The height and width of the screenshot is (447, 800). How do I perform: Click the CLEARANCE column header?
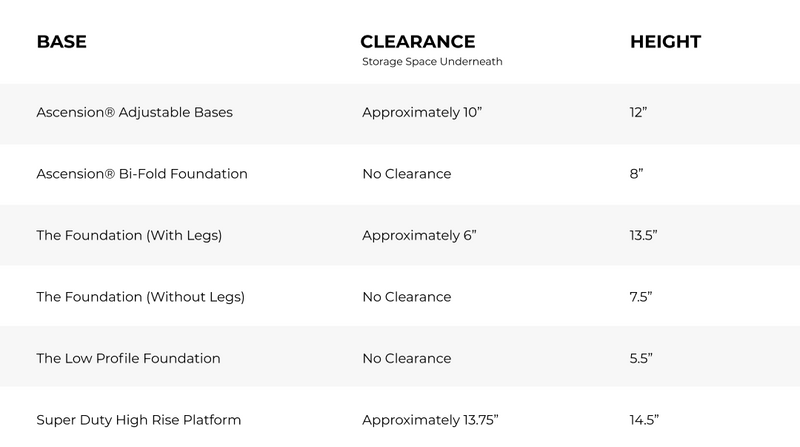click(x=417, y=42)
